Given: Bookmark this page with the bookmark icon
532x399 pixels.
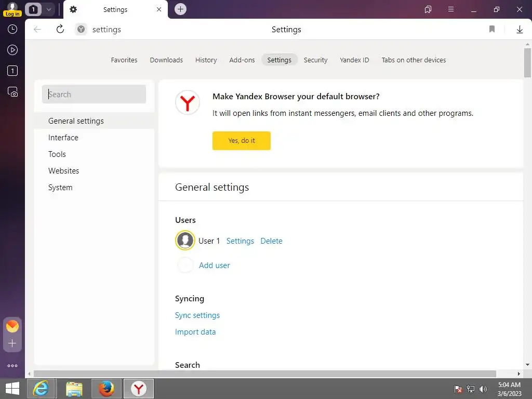Looking at the screenshot, I should pyautogui.click(x=492, y=29).
